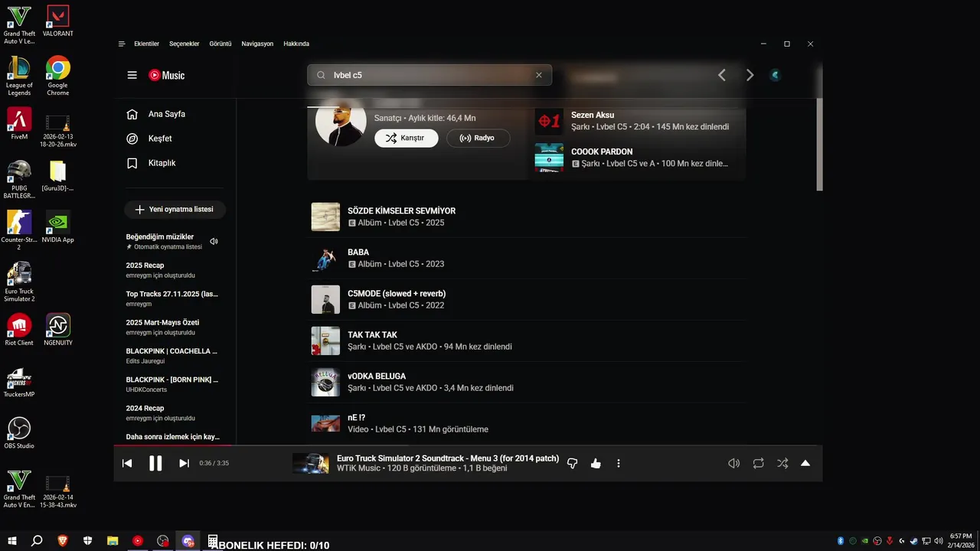The width and height of the screenshot is (980, 551).
Task: Open the VALORANT desktop shortcut
Action: 58,21
